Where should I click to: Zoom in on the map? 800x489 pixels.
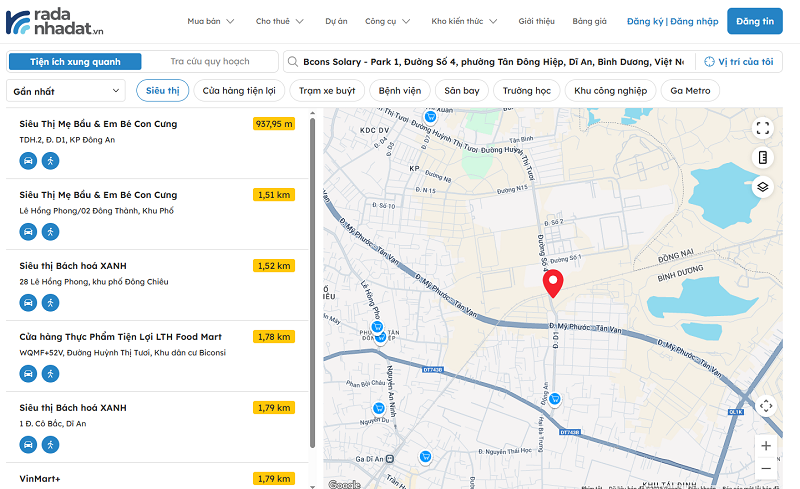click(x=766, y=445)
